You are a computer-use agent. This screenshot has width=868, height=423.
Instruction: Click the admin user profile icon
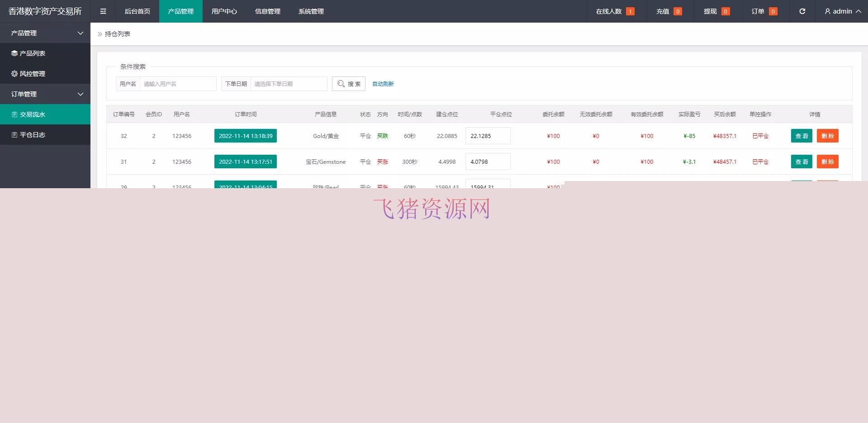pyautogui.click(x=827, y=11)
